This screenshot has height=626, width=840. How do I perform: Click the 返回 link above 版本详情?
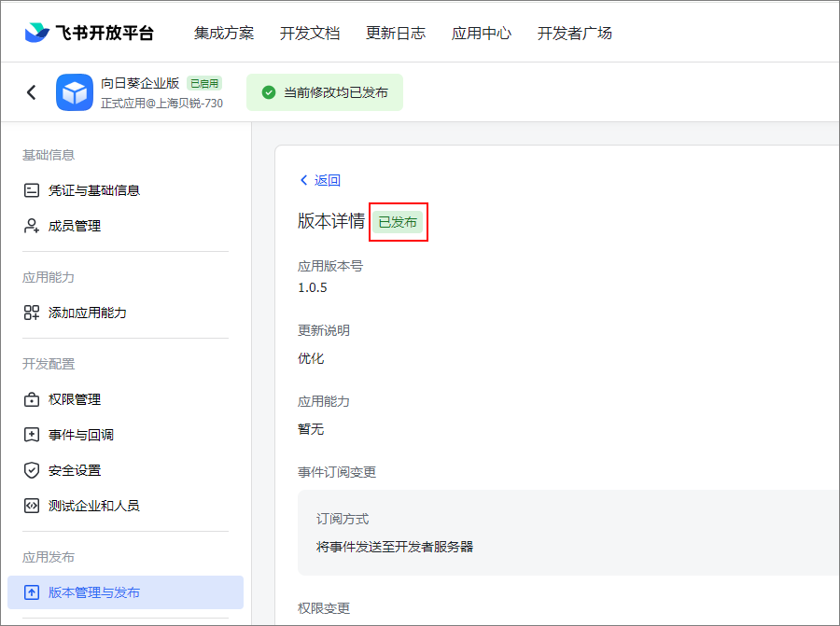coord(320,180)
